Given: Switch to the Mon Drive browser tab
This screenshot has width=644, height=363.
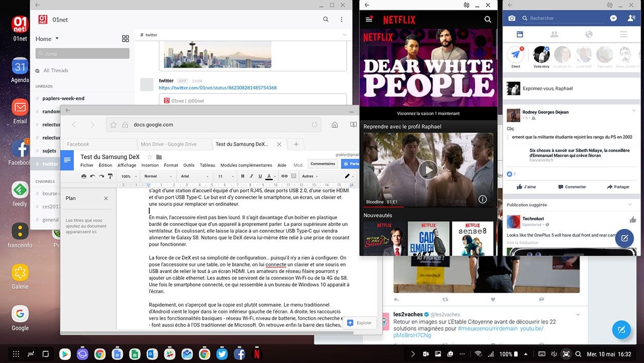Looking at the screenshot, I should click(x=174, y=144).
